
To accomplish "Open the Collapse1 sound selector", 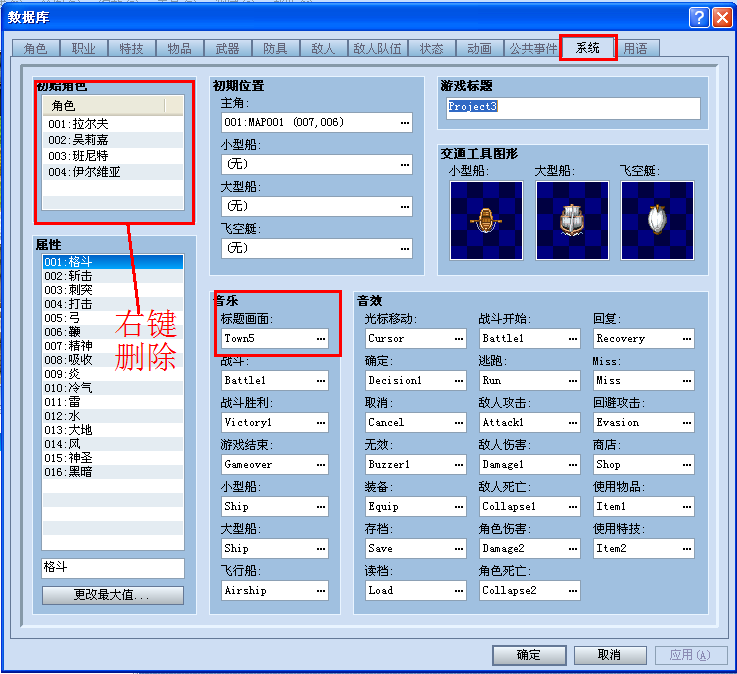I will 530,506.
